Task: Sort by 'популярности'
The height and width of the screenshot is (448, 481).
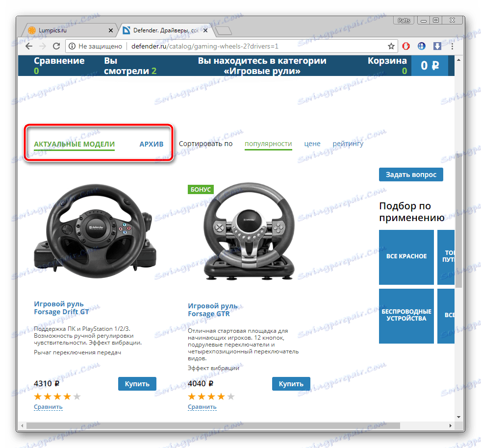Action: coord(268,144)
